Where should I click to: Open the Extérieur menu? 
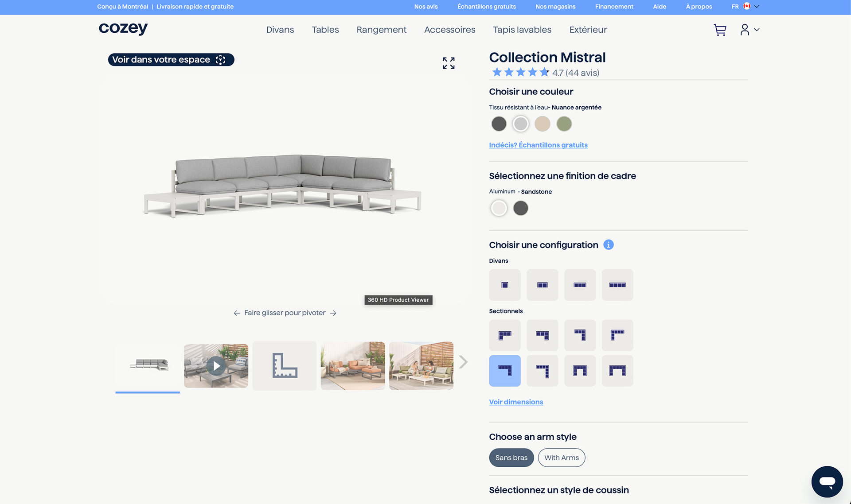[588, 30]
